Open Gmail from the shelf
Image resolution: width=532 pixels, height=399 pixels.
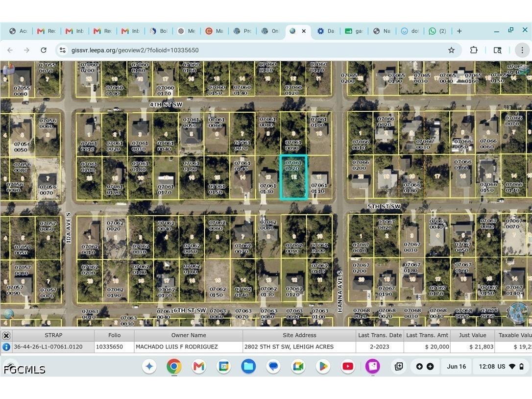click(x=199, y=366)
